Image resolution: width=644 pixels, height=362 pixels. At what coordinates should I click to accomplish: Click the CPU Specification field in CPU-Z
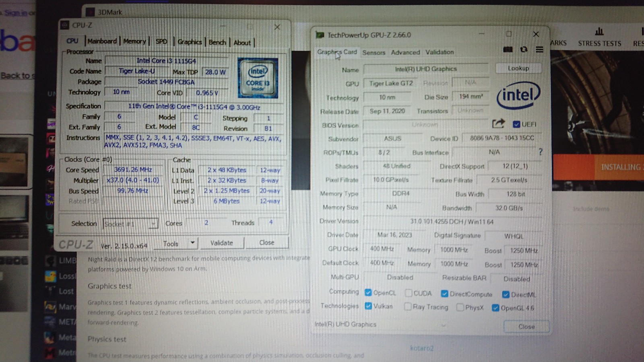coord(194,107)
